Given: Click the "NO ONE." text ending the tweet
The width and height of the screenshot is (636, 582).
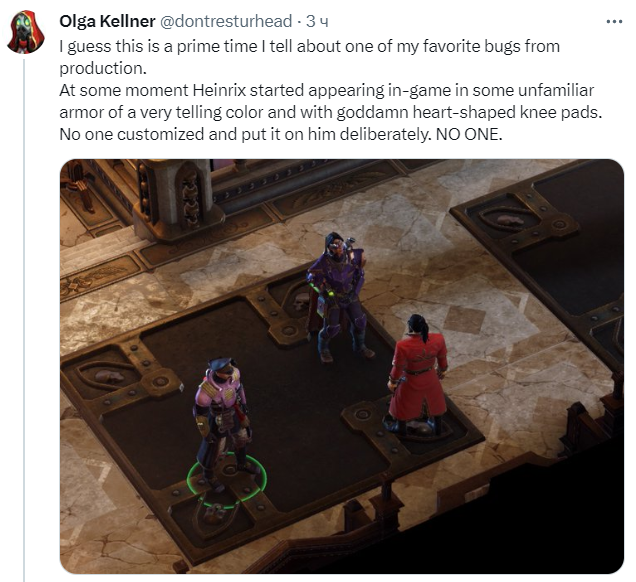Looking at the screenshot, I should (x=469, y=134).
